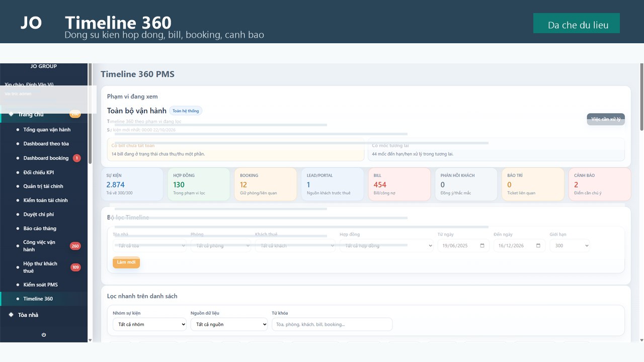Click the Dashboard booking badge showing 1
644x362 pixels.
click(x=76, y=158)
